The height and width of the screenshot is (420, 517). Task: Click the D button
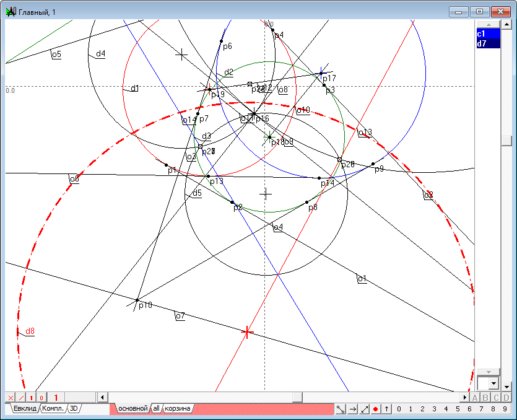point(506,398)
